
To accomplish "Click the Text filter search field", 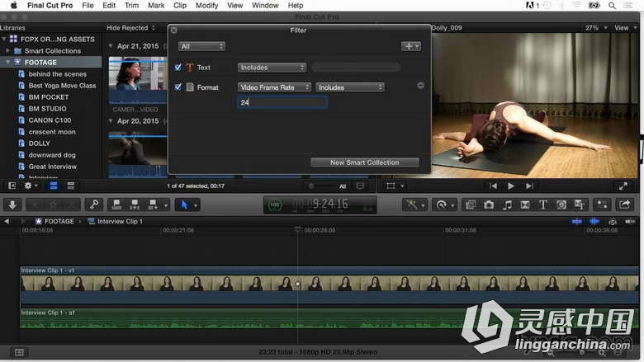I will click(x=356, y=68).
